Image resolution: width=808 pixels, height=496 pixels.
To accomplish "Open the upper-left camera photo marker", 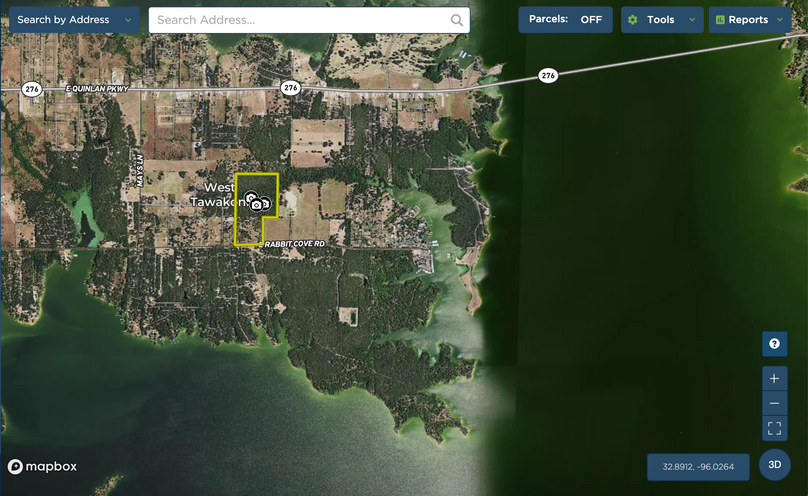I will click(x=250, y=198).
